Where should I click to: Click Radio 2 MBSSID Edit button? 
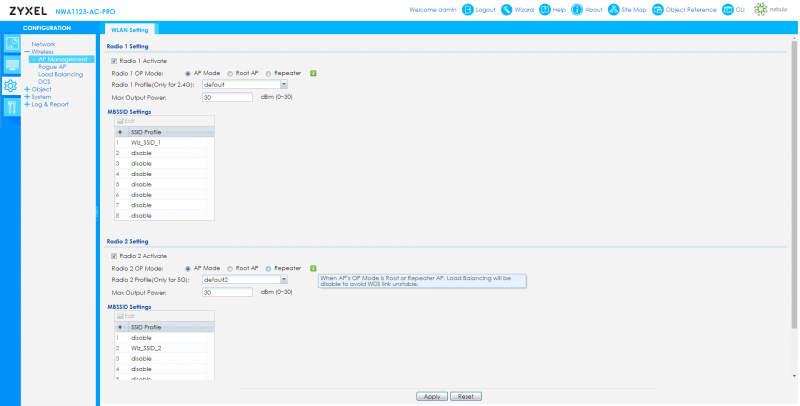pos(127,316)
